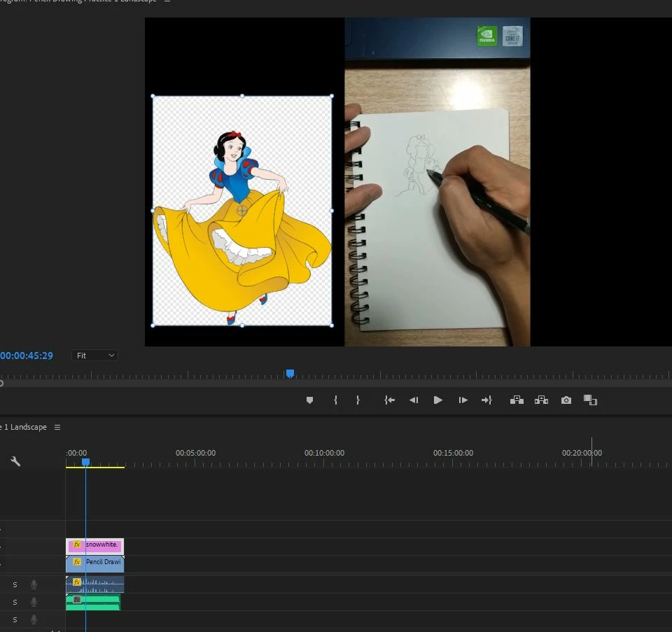The height and width of the screenshot is (632, 672).
Task: Click the left-middle transform handle of Snow White image
Action: pyautogui.click(x=153, y=211)
